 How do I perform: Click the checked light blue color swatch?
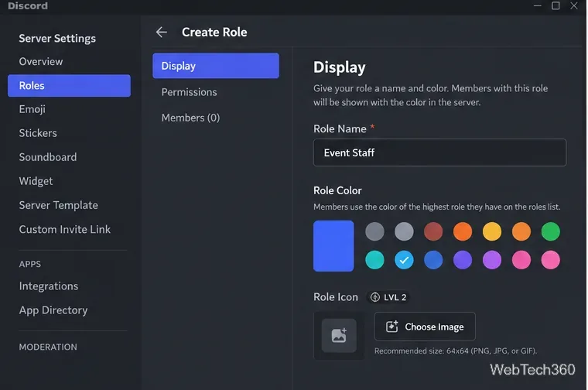coord(404,260)
